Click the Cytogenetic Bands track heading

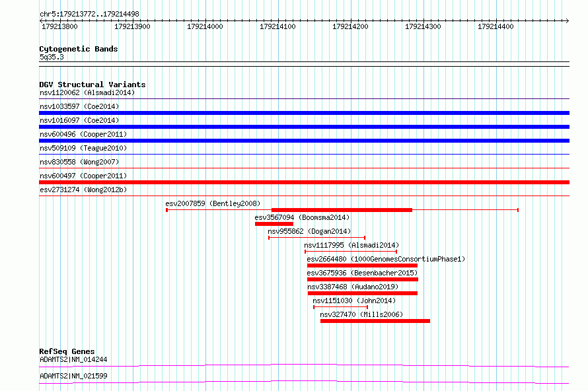point(79,49)
